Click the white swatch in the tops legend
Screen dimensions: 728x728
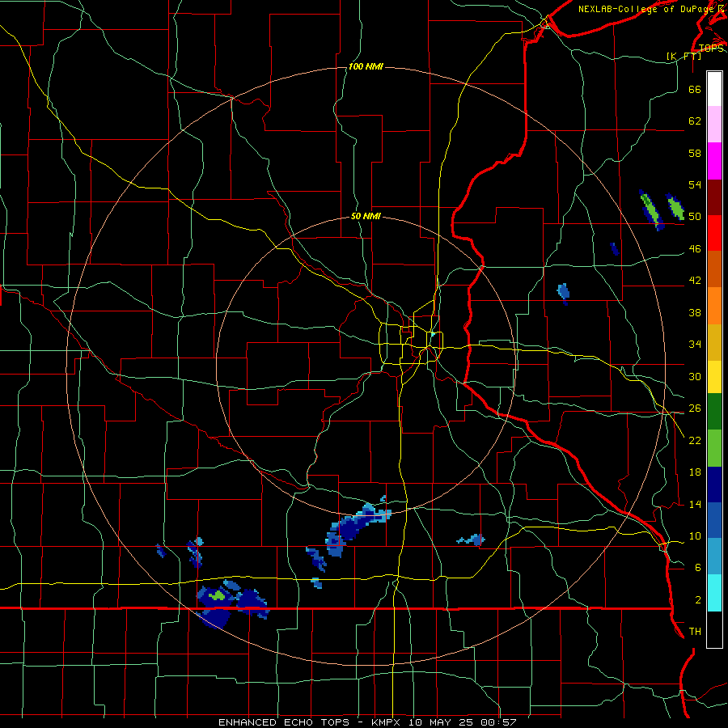[x=714, y=89]
